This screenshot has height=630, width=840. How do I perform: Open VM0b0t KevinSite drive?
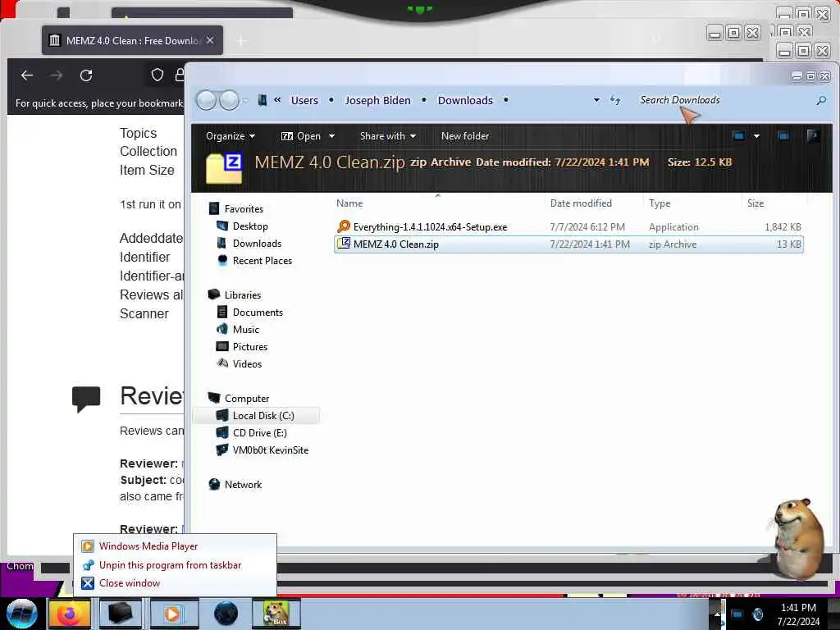(x=271, y=450)
